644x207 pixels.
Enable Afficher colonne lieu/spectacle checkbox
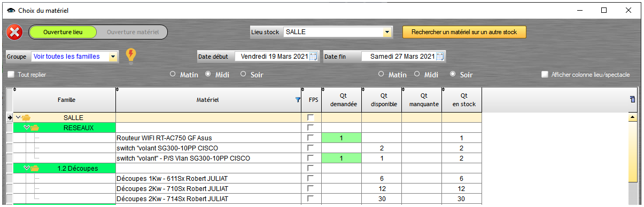click(545, 75)
